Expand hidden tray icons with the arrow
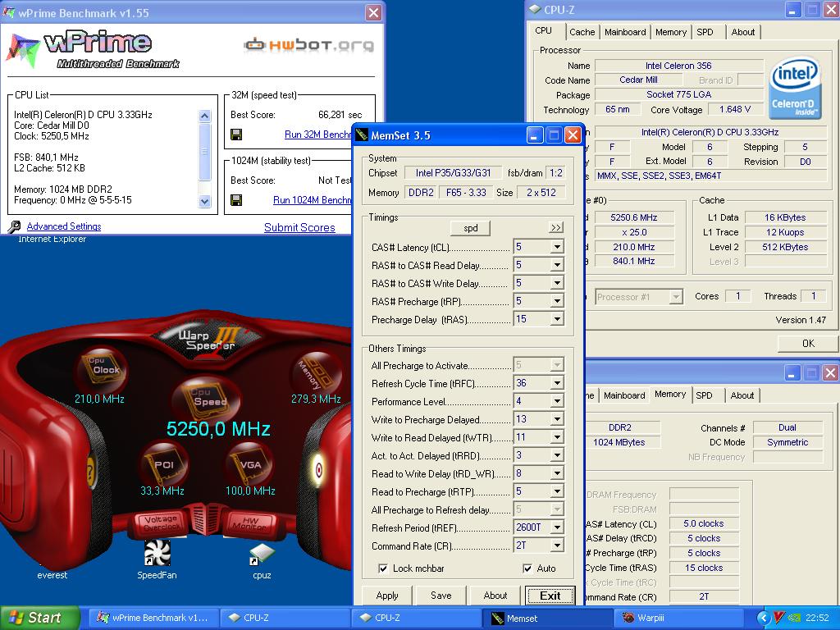The width and height of the screenshot is (840, 630). pos(764,619)
